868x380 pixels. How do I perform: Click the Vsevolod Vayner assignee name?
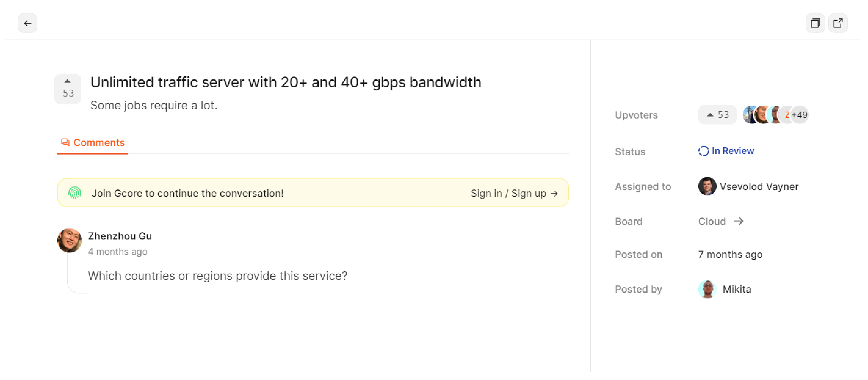(759, 187)
